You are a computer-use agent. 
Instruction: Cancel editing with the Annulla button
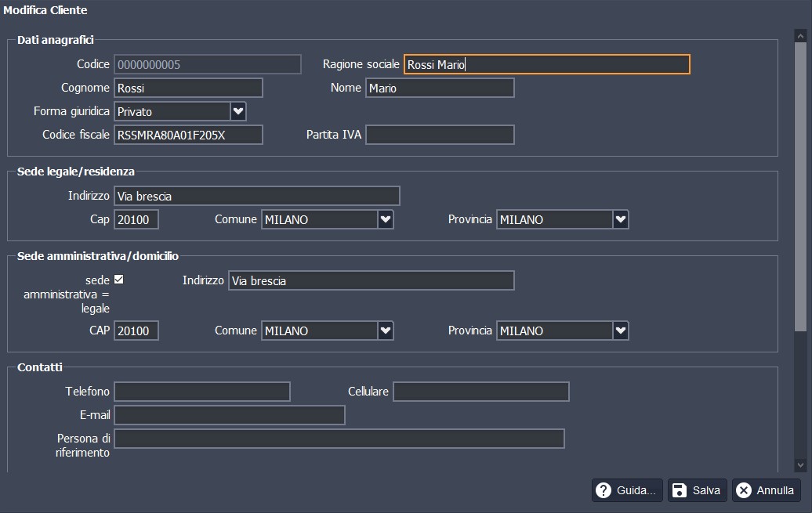pyautogui.click(x=766, y=490)
